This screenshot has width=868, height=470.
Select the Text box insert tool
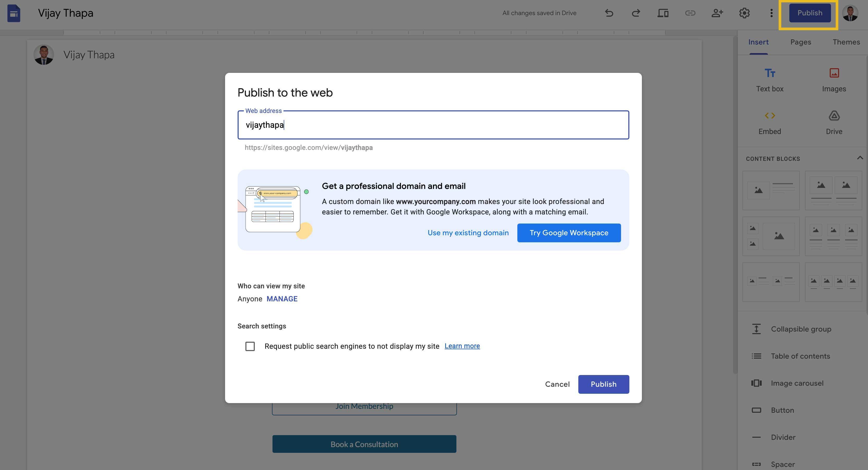(x=770, y=80)
